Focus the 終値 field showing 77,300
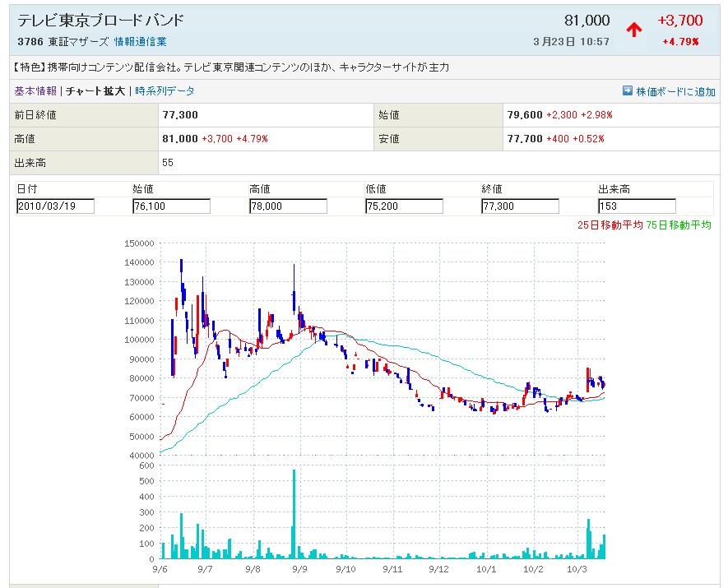The image size is (728, 588). tap(520, 206)
